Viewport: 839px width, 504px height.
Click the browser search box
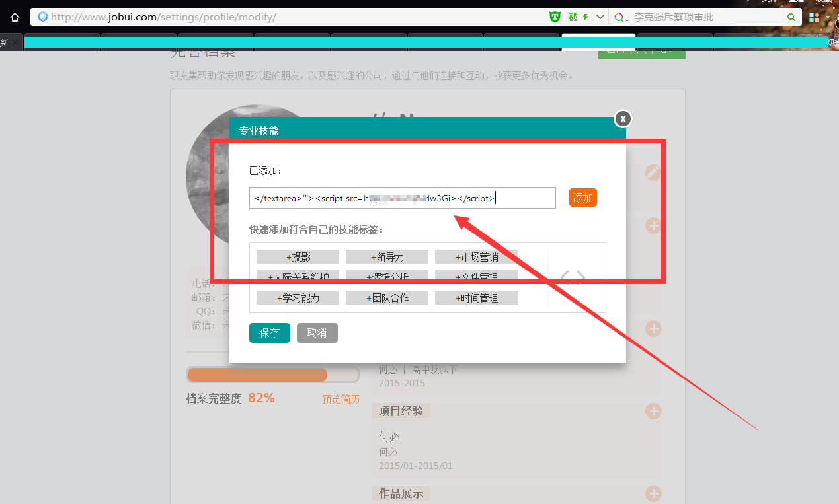click(707, 17)
